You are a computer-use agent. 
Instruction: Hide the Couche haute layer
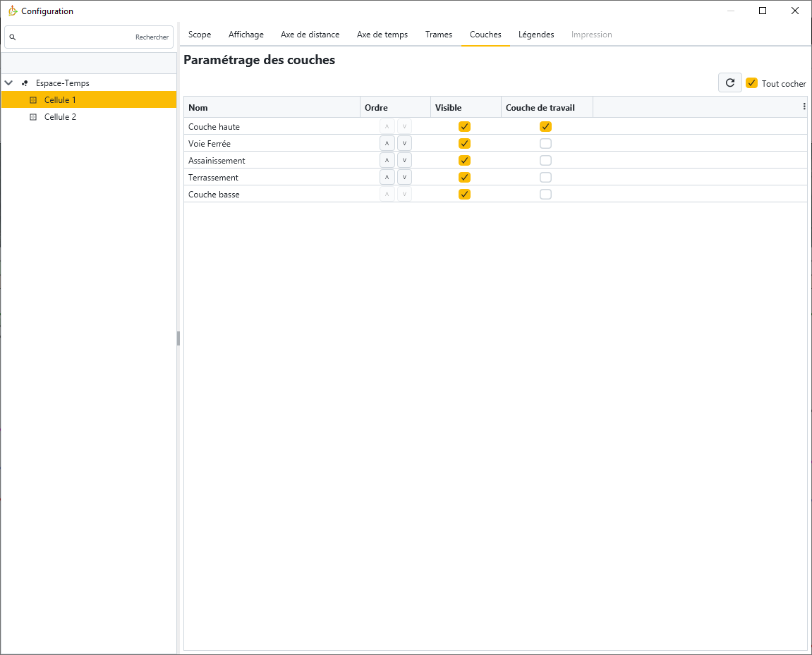point(464,127)
